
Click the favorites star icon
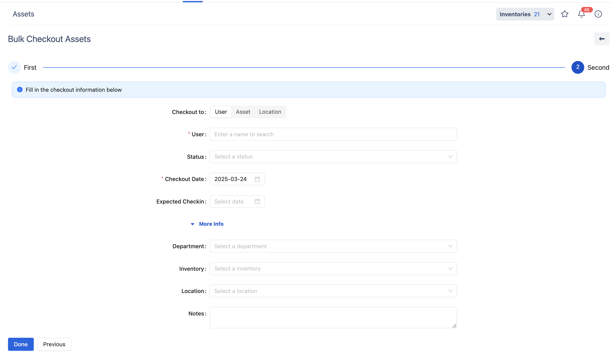[x=564, y=14]
